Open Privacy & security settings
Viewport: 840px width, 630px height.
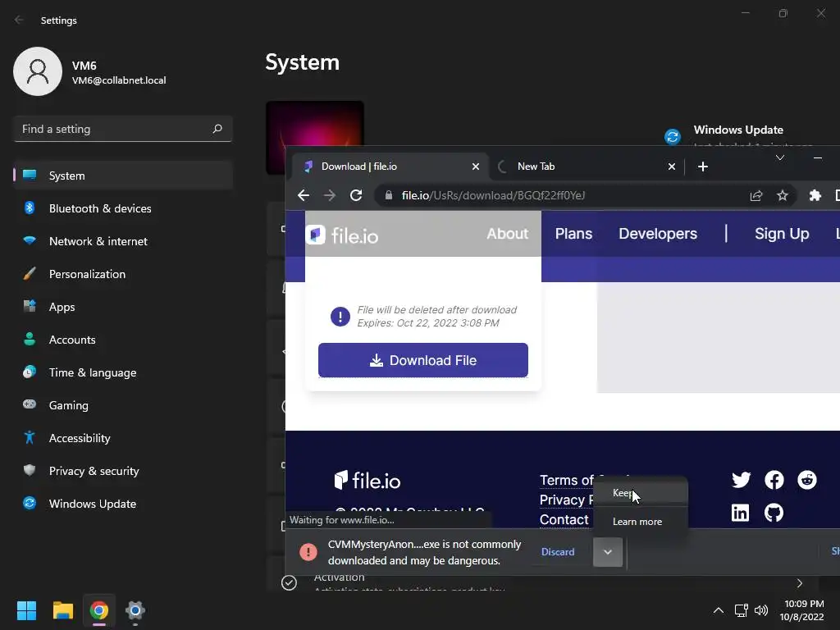[123, 471]
